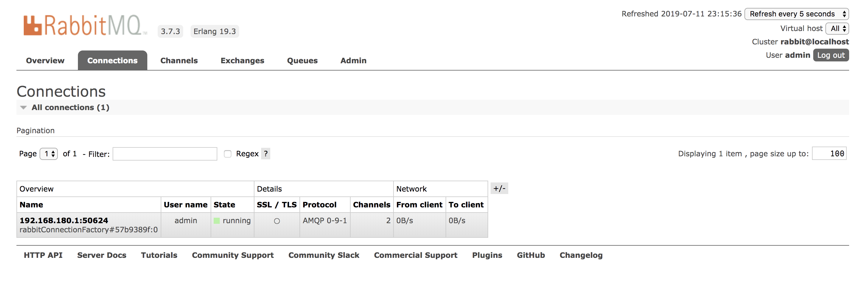This screenshot has width=868, height=284.
Task: Open the Queues tab
Action: (x=302, y=61)
